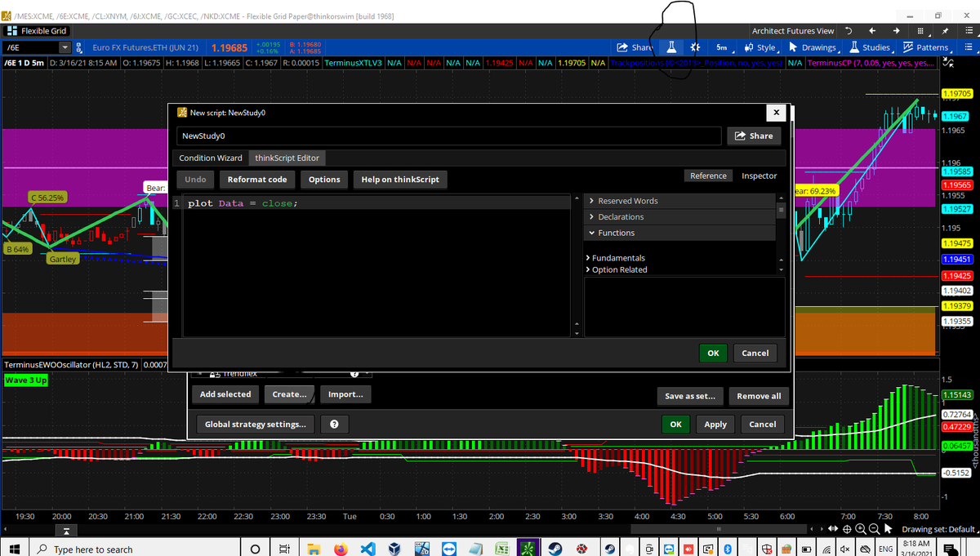Open script Options button

click(x=324, y=179)
